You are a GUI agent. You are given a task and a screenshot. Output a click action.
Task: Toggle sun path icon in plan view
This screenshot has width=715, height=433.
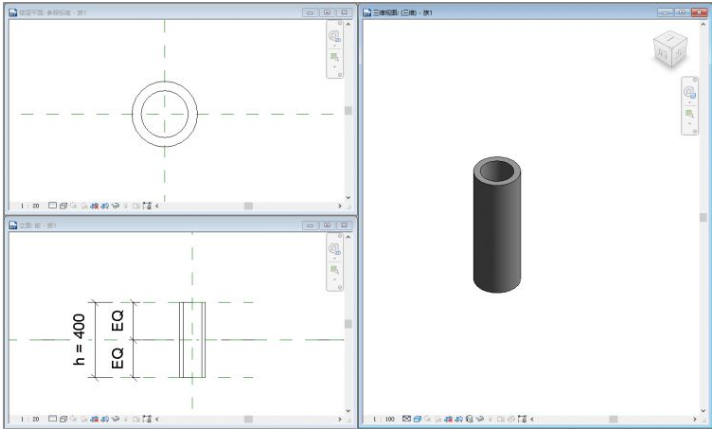click(73, 206)
